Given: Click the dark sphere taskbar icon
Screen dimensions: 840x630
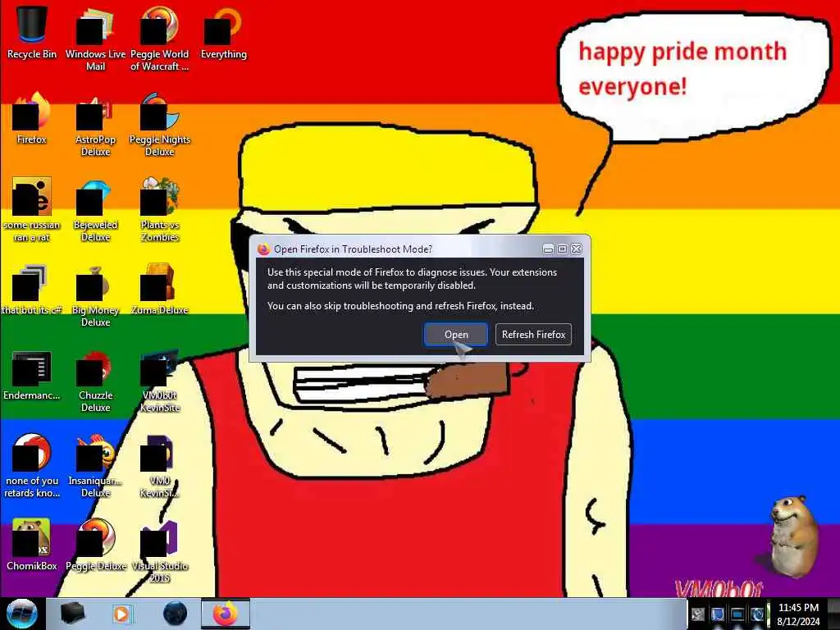Looking at the screenshot, I should pos(175,614).
